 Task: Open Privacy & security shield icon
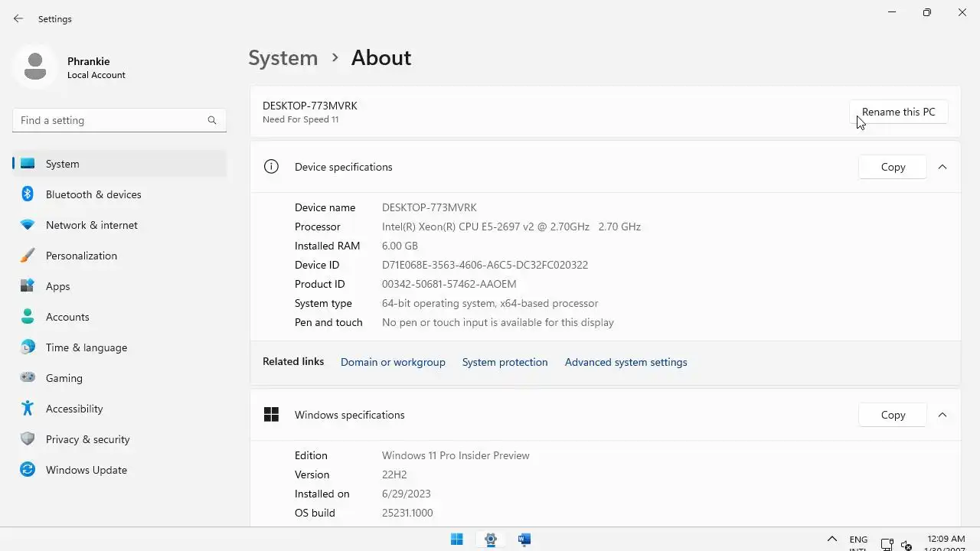click(x=28, y=439)
